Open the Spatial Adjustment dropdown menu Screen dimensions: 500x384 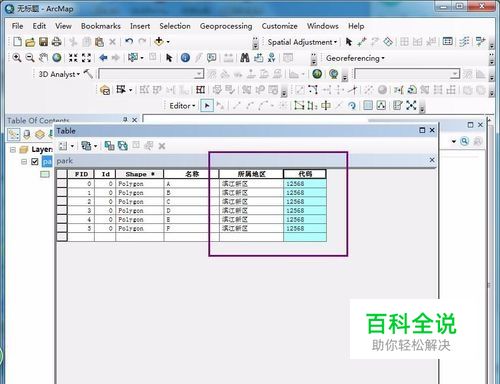(302, 42)
